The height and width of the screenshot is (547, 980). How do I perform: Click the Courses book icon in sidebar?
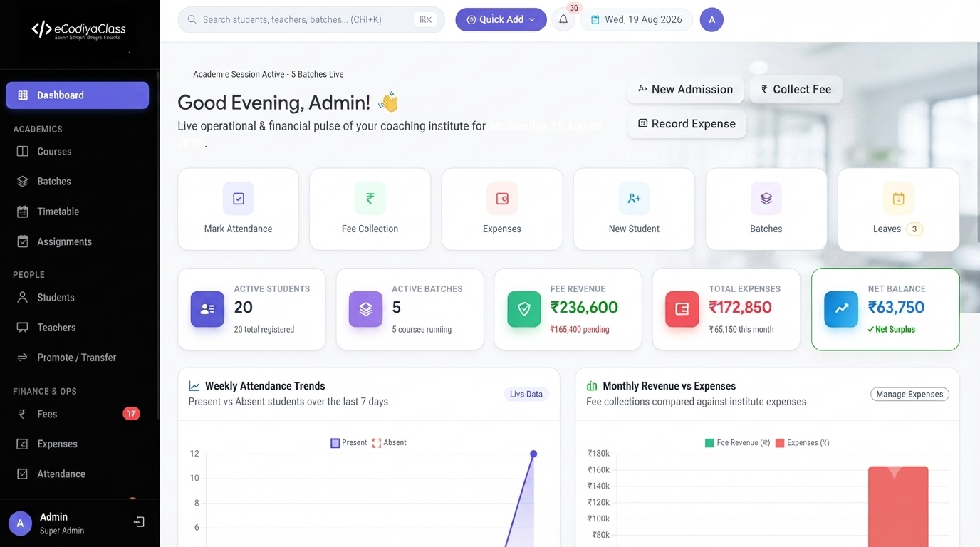click(23, 152)
